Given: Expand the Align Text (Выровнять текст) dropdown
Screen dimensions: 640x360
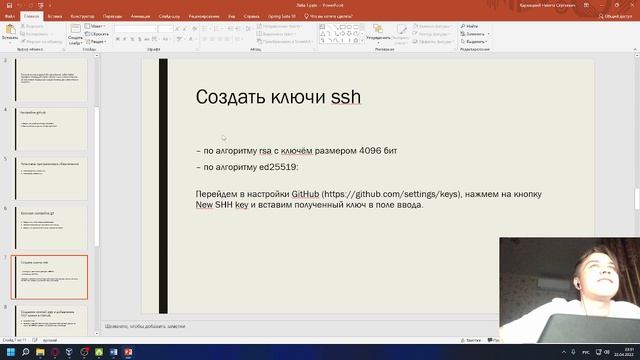Looking at the screenshot, I should click(277, 34).
